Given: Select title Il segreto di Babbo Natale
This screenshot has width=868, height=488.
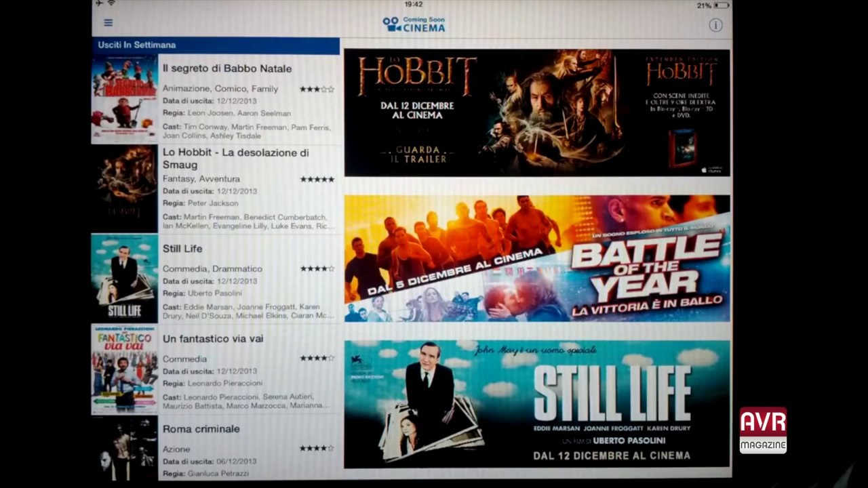Looking at the screenshot, I should [x=227, y=68].
